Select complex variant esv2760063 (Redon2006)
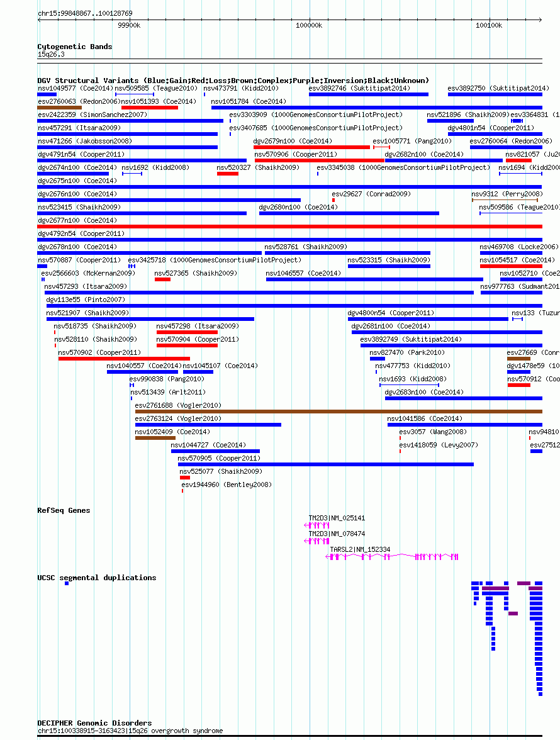Screen dimensions: 560x740 59,108
